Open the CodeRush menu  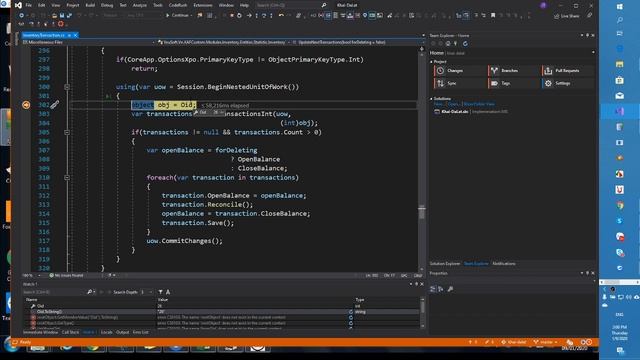pos(178,5)
